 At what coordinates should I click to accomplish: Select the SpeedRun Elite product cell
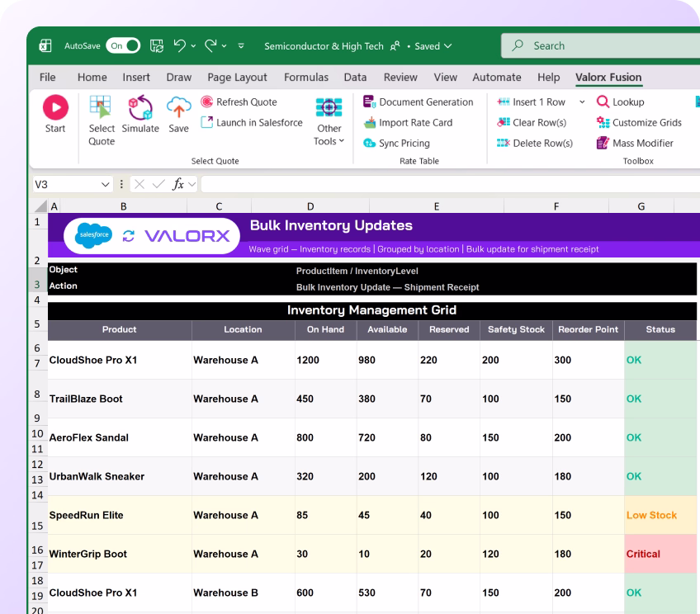pyautogui.click(x=120, y=515)
